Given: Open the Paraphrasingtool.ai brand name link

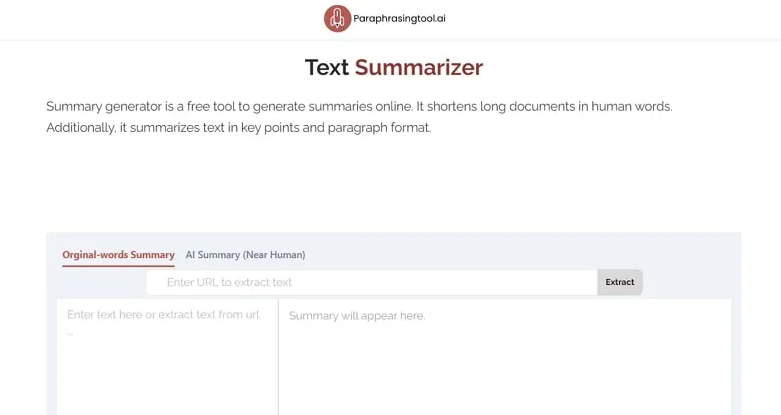Looking at the screenshot, I should coord(399,18).
